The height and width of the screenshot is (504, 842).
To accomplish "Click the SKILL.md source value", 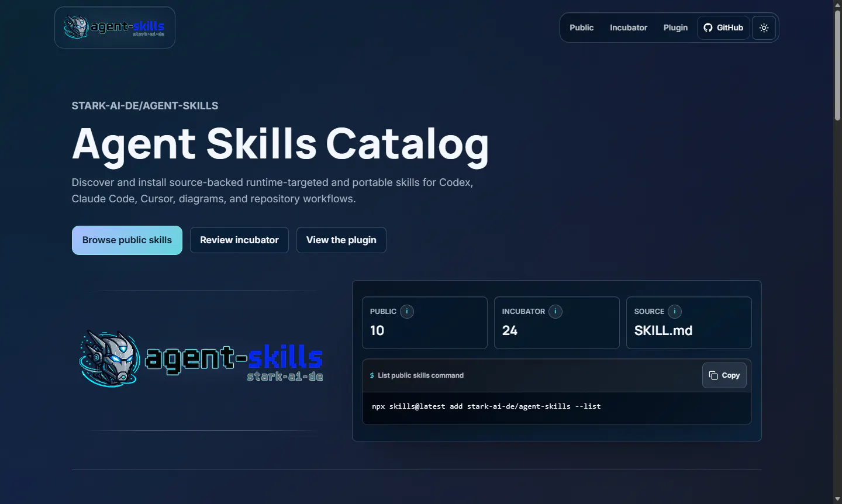I will point(663,330).
